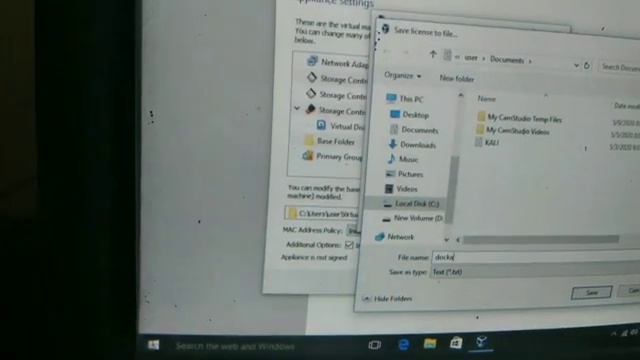The height and width of the screenshot is (360, 640).
Task: Open Desktop in the sidebar
Action: pyautogui.click(x=409, y=115)
